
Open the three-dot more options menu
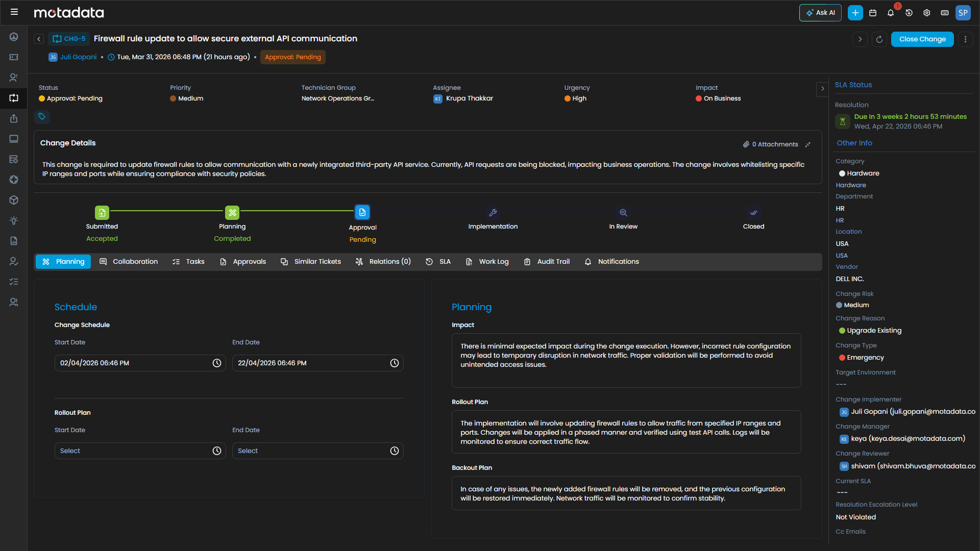pyautogui.click(x=965, y=39)
